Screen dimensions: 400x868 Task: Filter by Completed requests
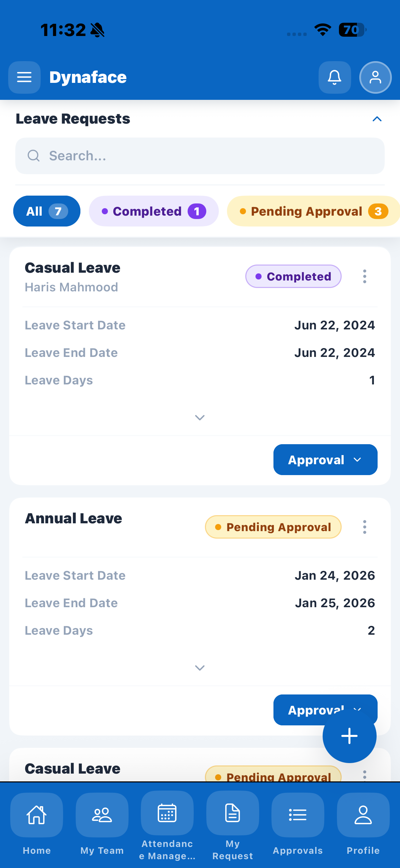(154, 211)
